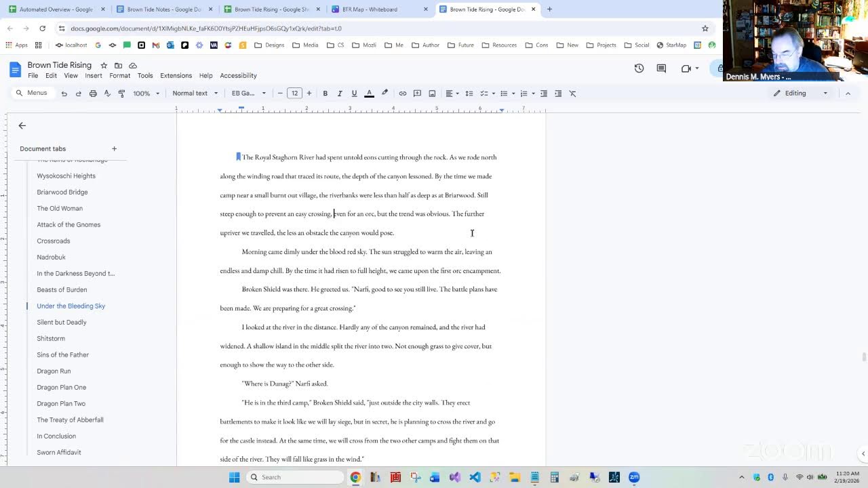Screen dimensions: 868x488
Task: Open the Attack of the Gnomes tab
Action: [x=68, y=224]
